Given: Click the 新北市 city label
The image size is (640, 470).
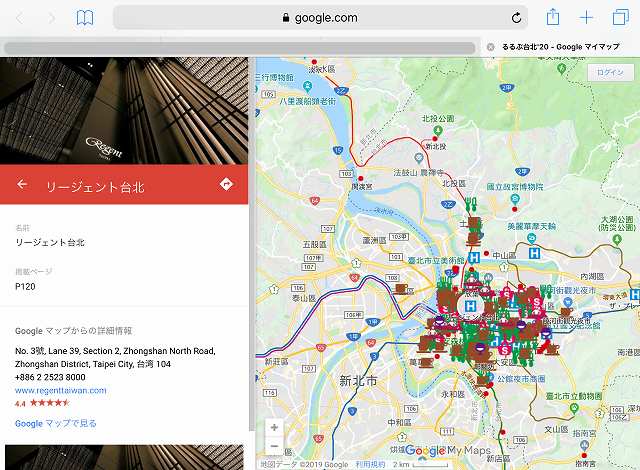Looking at the screenshot, I should (x=358, y=381).
